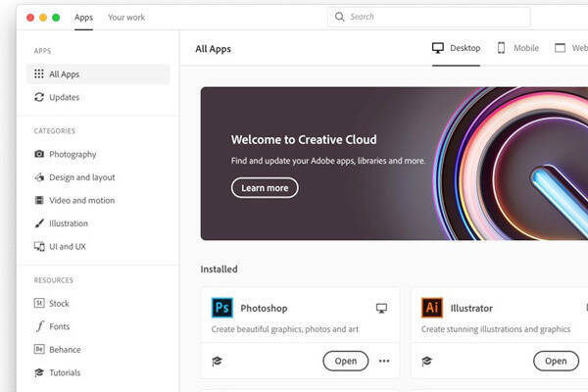
Task: Open Photoshop tutorials via graduation cap icon
Action: (217, 361)
